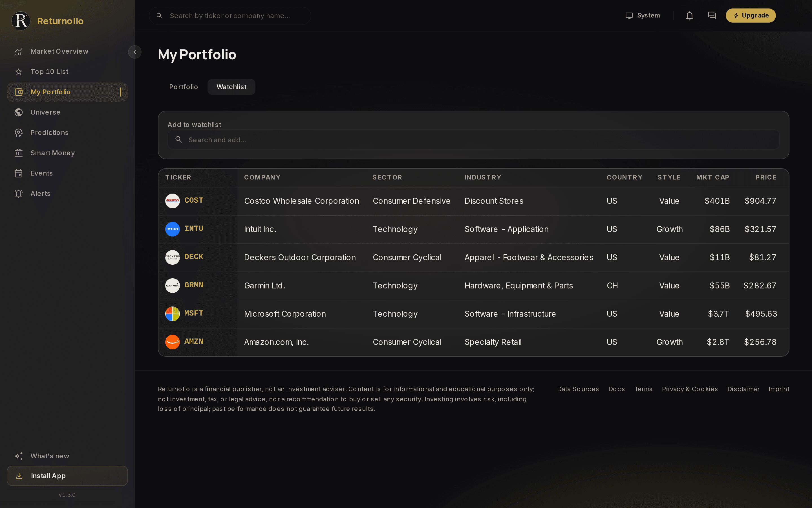Click the Smart Money bank icon
812x508 pixels.
point(19,153)
